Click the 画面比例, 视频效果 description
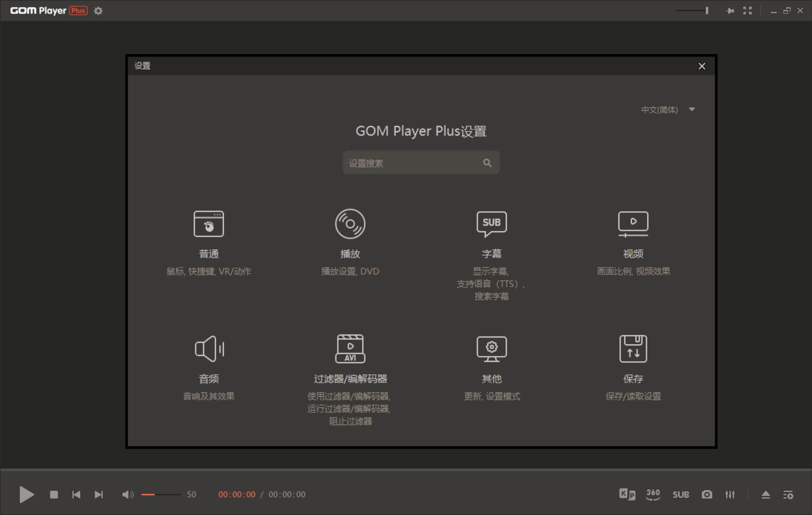Viewport: 812px width, 515px height. pyautogui.click(x=633, y=271)
